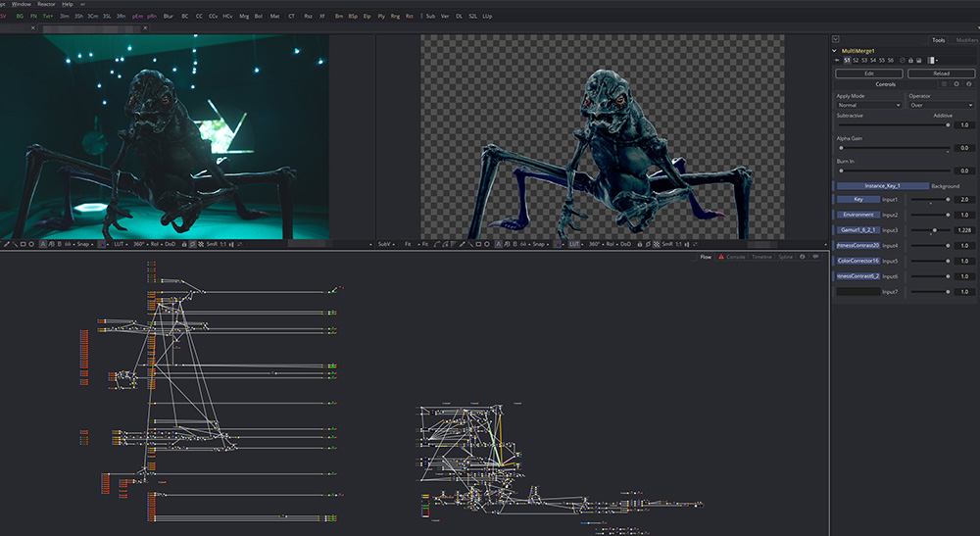This screenshot has width=980, height=536.
Task: Open the Apply Mode dropdown set to Normal
Action: [868, 105]
